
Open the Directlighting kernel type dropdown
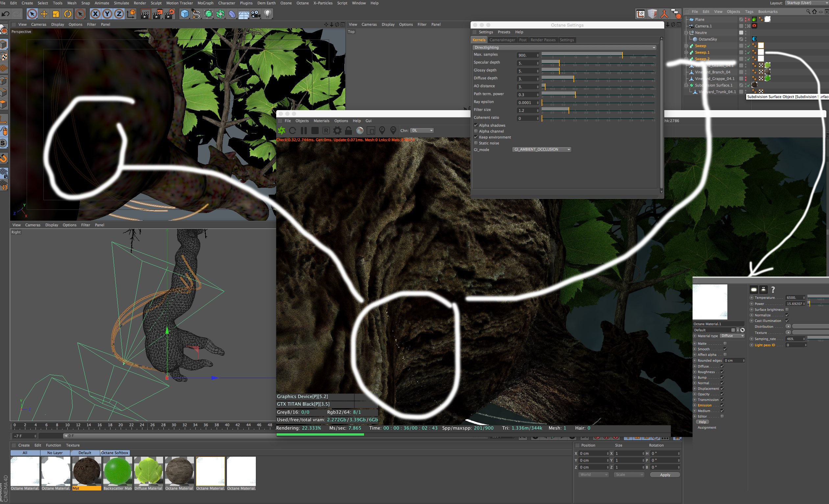[564, 47]
